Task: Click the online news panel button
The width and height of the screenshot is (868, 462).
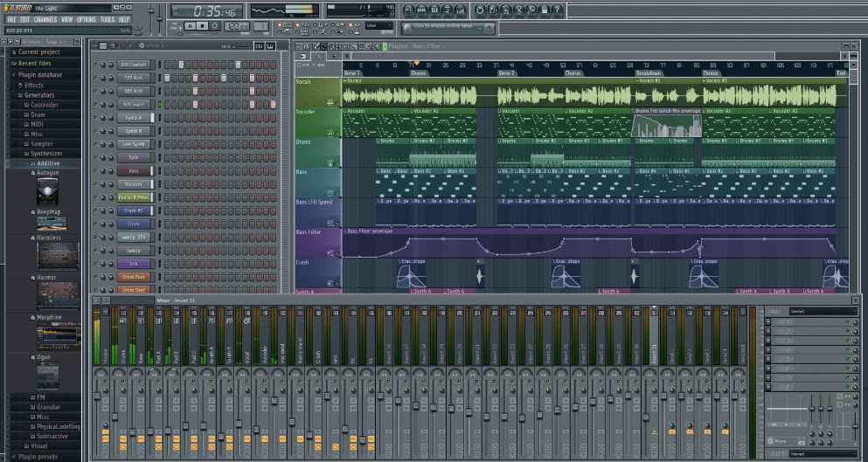Action: click(x=448, y=28)
